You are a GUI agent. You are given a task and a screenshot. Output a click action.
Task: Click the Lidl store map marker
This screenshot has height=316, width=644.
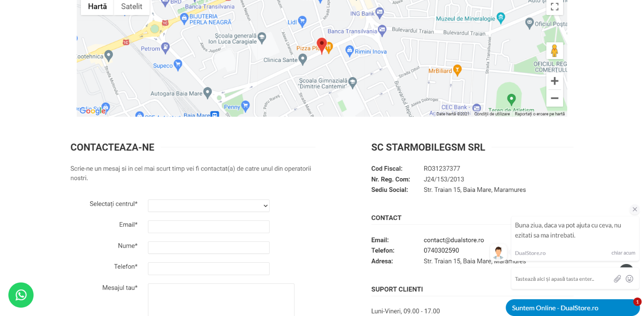coord(302,20)
